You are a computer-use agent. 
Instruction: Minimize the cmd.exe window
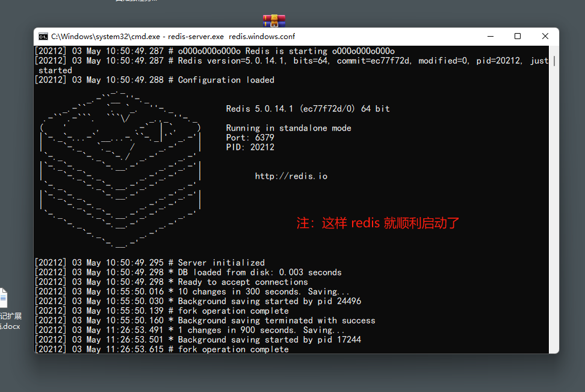[x=491, y=36]
